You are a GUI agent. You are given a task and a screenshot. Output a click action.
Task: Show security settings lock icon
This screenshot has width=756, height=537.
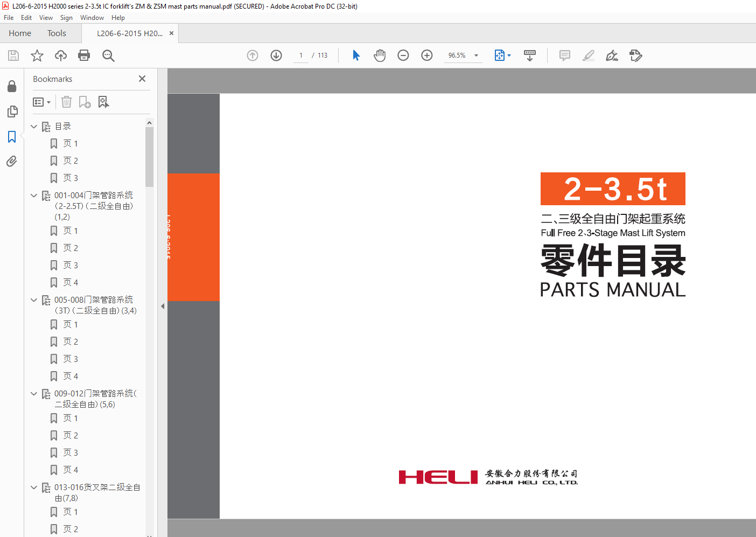[12, 86]
